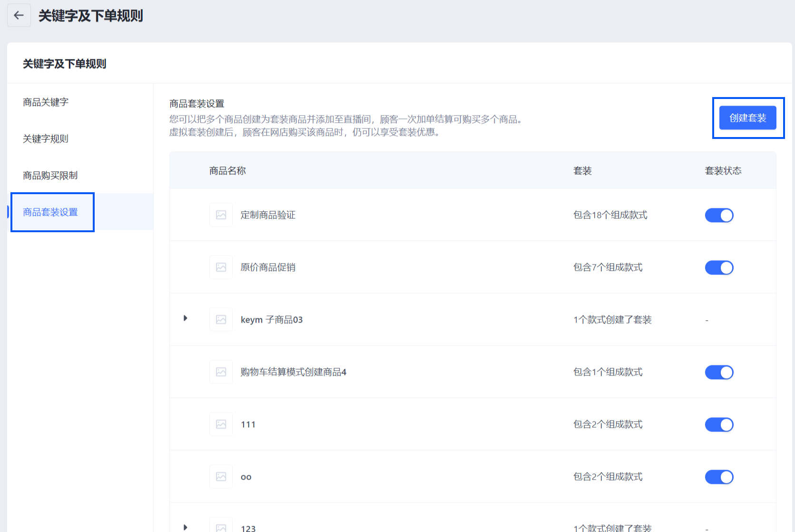Click 购物车结算模式创建商品4 thumbnail icon
The image size is (795, 532).
pyautogui.click(x=221, y=372)
